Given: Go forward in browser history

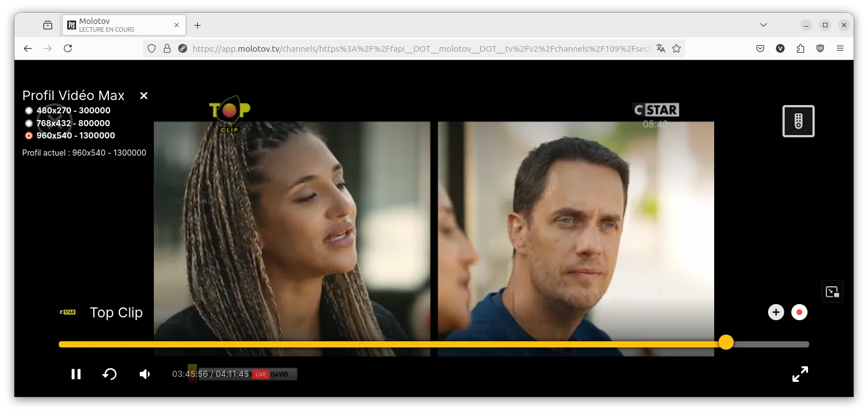Looking at the screenshot, I should (x=48, y=48).
